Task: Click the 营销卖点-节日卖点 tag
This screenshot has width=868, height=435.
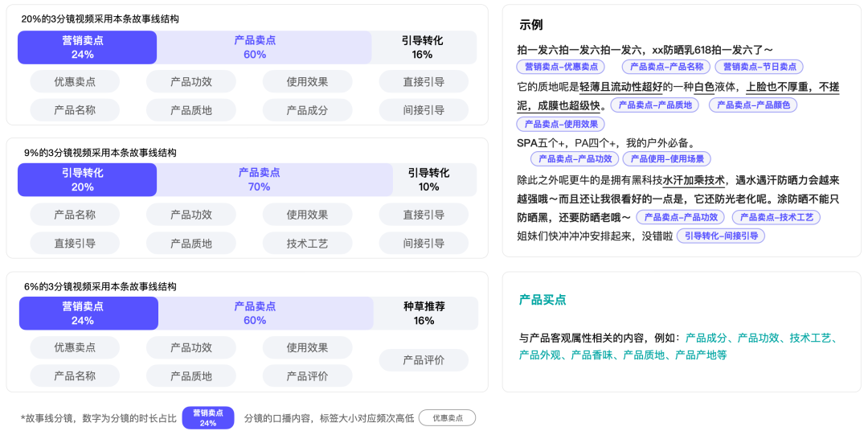Action: pos(759,67)
